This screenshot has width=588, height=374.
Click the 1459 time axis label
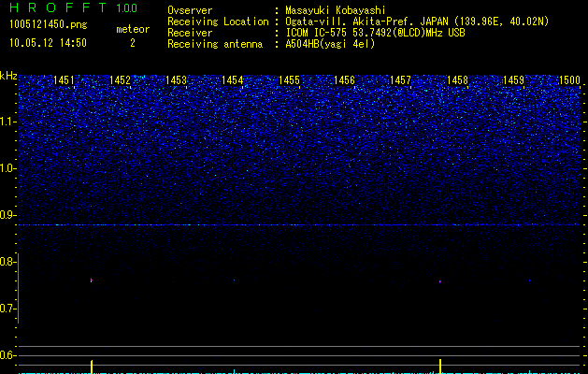pos(513,80)
